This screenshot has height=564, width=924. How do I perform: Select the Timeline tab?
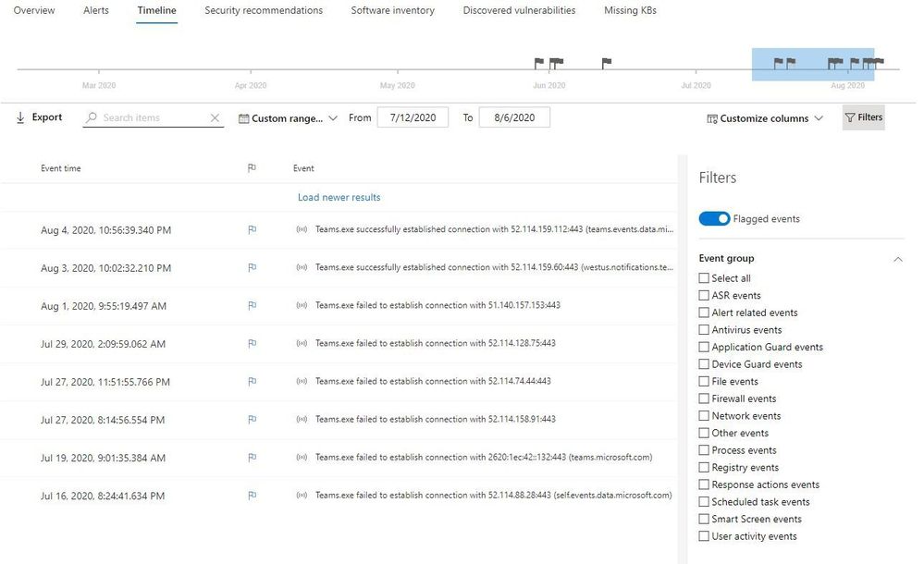pyautogui.click(x=156, y=10)
